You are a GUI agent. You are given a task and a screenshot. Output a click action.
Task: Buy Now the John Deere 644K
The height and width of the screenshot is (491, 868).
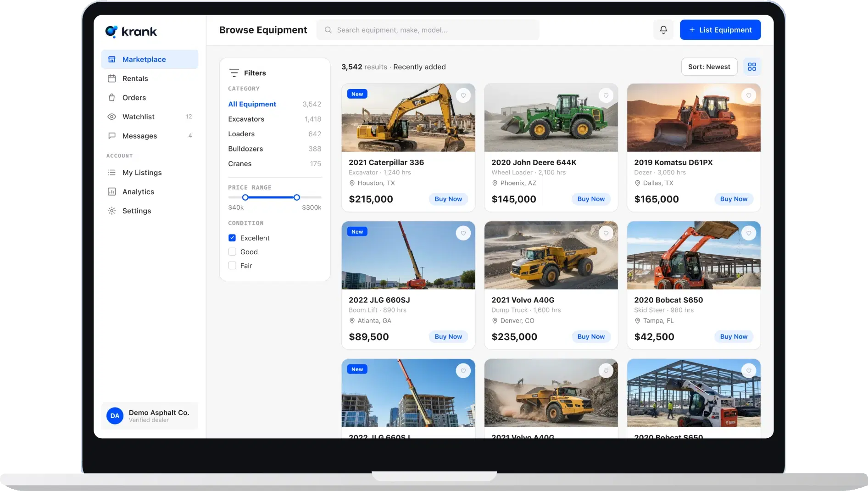[x=591, y=199]
